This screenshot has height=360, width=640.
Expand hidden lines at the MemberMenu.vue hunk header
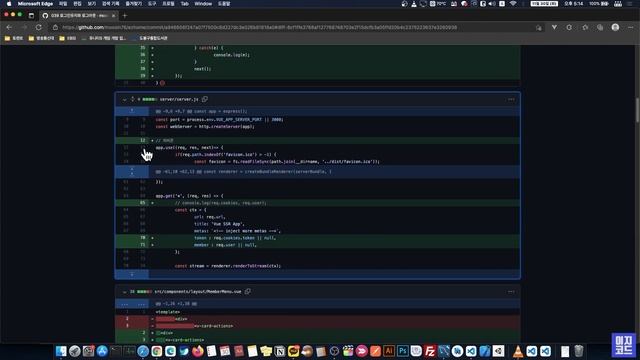[x=132, y=304]
